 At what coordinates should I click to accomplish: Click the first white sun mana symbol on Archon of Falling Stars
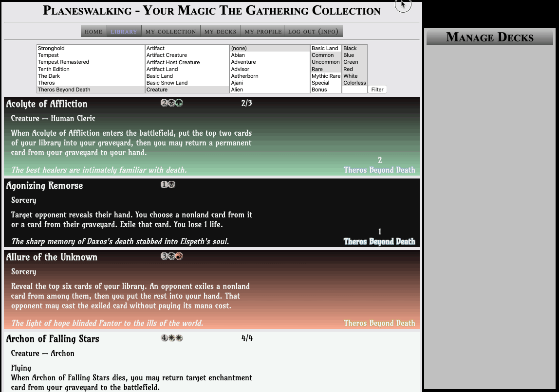[x=171, y=338]
